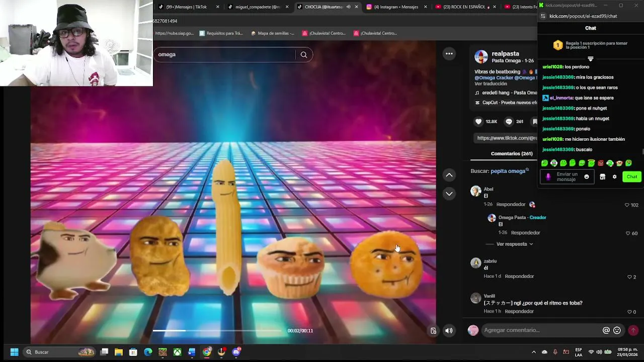Click Windows Start button
Screen dimensions: 644x362
(14, 352)
